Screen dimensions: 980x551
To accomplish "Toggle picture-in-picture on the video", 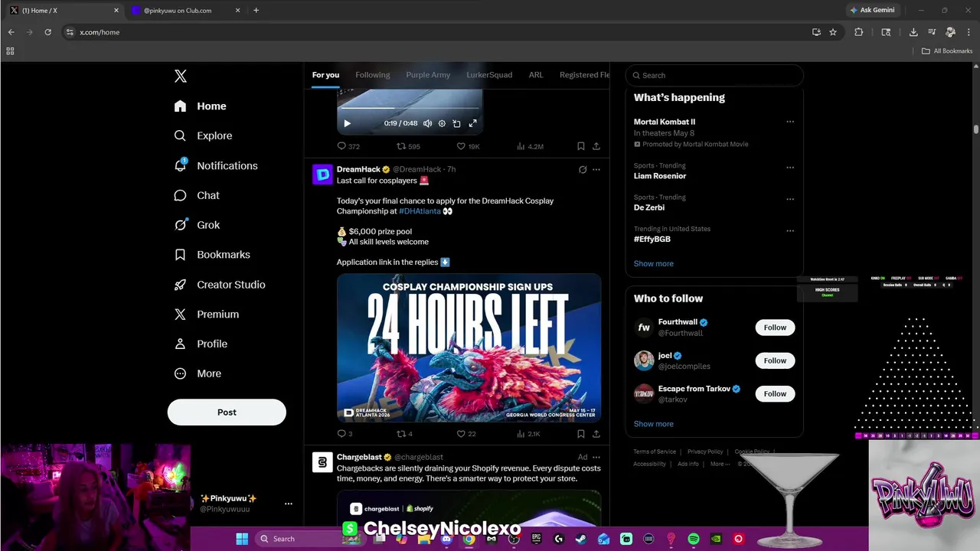I will (x=456, y=123).
